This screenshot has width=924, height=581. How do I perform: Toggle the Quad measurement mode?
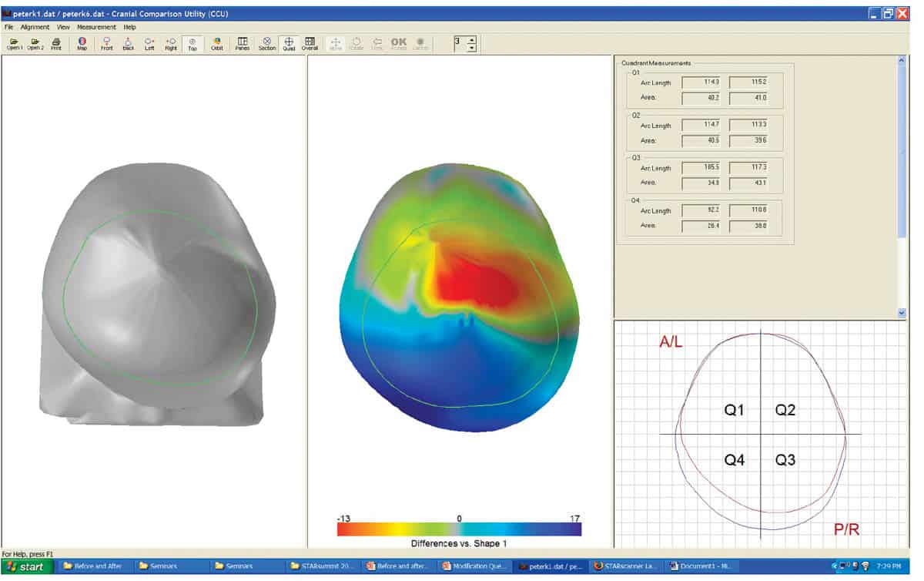pos(289,43)
